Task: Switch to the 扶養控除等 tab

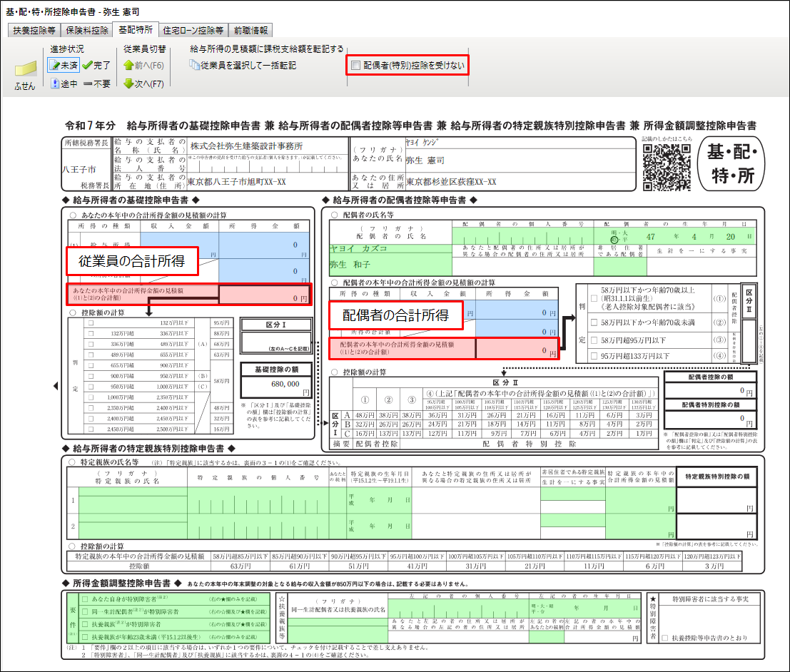Action: pyautogui.click(x=34, y=31)
